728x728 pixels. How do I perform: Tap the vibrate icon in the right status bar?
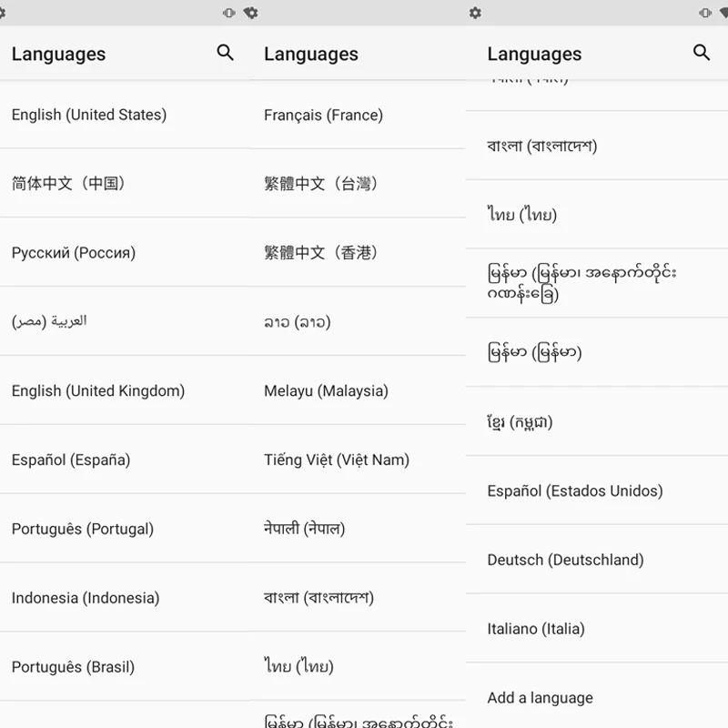tap(704, 13)
